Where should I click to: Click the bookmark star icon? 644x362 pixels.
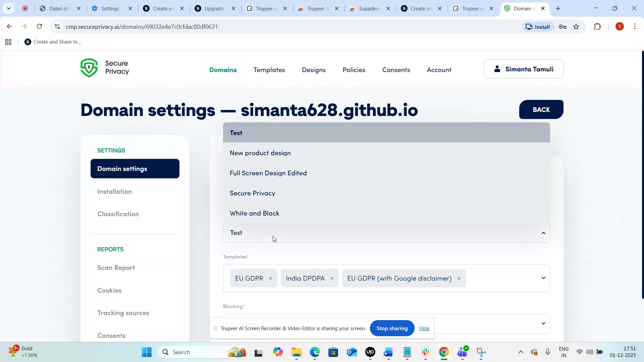click(x=577, y=26)
